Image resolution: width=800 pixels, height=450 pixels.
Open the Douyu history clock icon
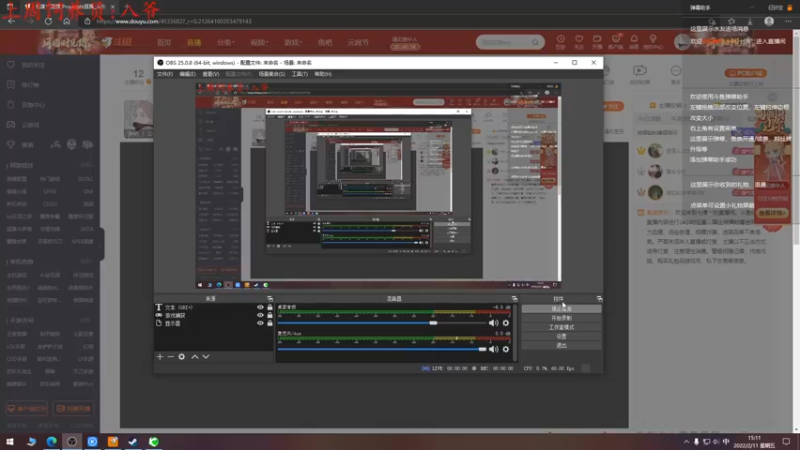tap(560, 41)
